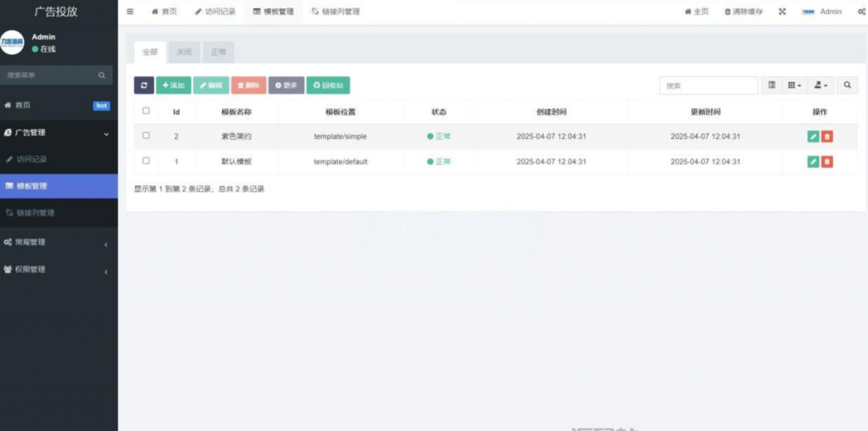Open 首页 in the sidebar
The height and width of the screenshot is (431, 868).
58,106
